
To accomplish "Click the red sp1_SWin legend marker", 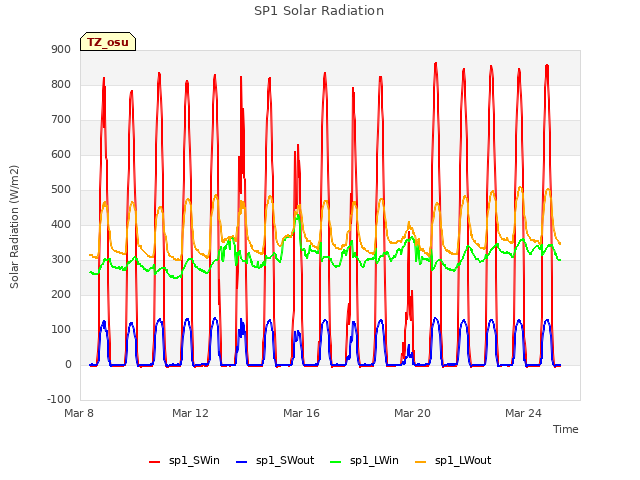I will click(154, 462).
